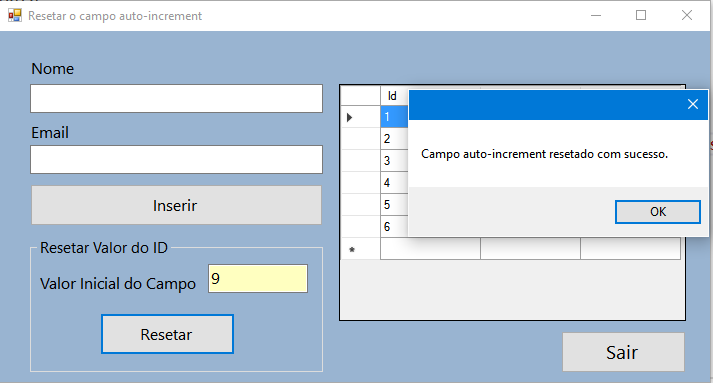This screenshot has width=713, height=385.
Task: Select grid cell with Id 6
Action: [x=394, y=226]
